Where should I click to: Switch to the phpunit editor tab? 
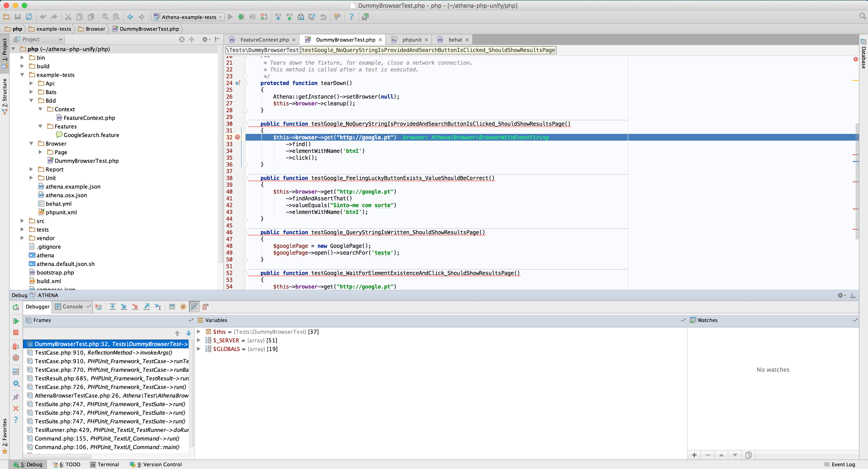pos(409,39)
